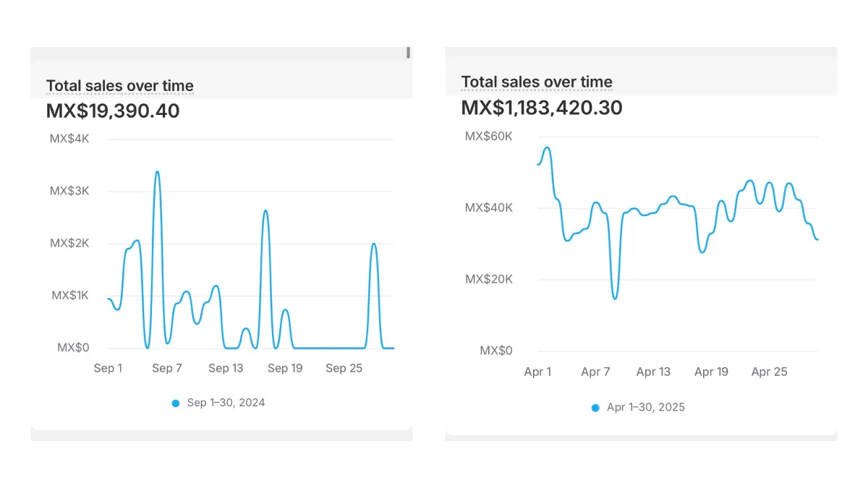Click the highest peak in the September chart
Image resolution: width=868 pixels, height=488 pixels.
tap(157, 172)
